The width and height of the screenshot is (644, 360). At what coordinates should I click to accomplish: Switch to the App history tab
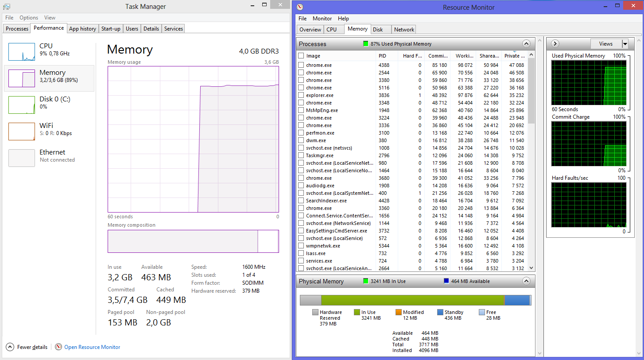(82, 29)
